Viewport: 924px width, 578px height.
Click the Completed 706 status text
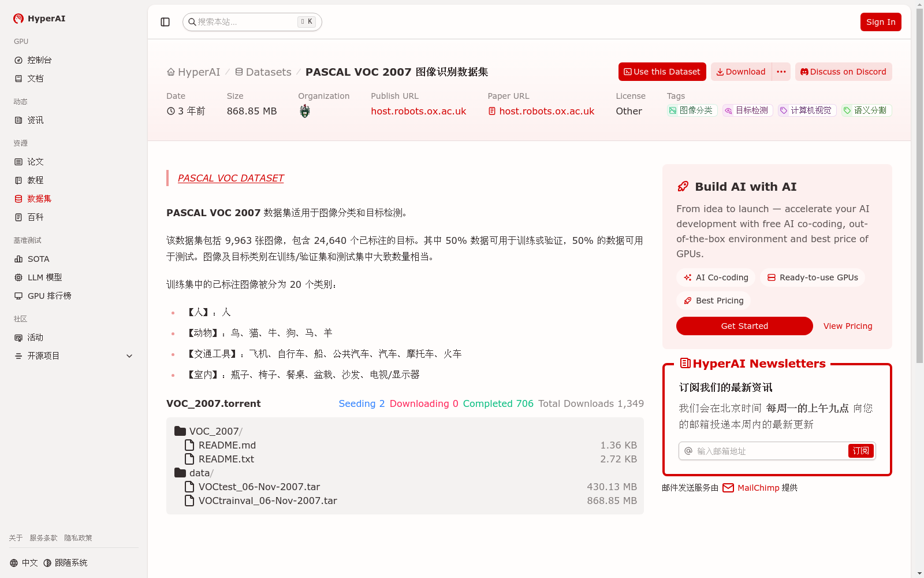pyautogui.click(x=498, y=403)
